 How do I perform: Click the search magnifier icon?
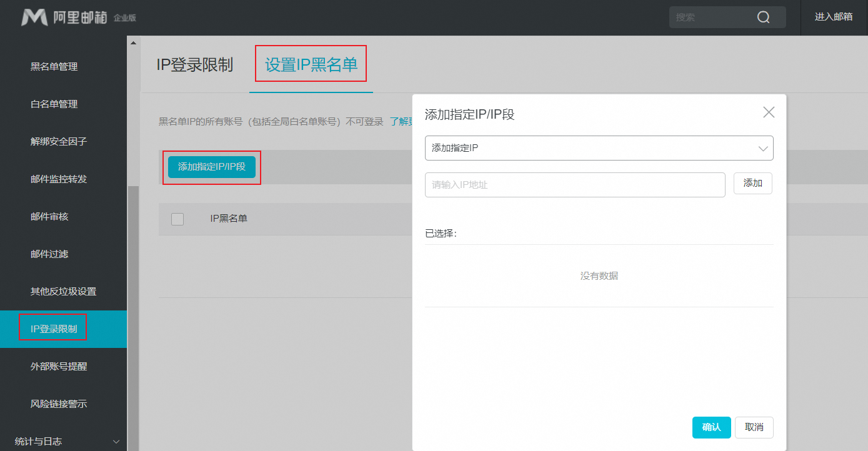pos(764,17)
